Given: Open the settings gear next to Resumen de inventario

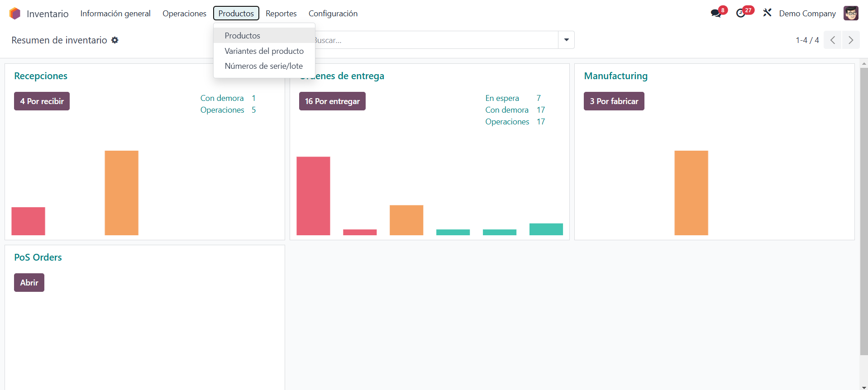Looking at the screenshot, I should 115,40.
